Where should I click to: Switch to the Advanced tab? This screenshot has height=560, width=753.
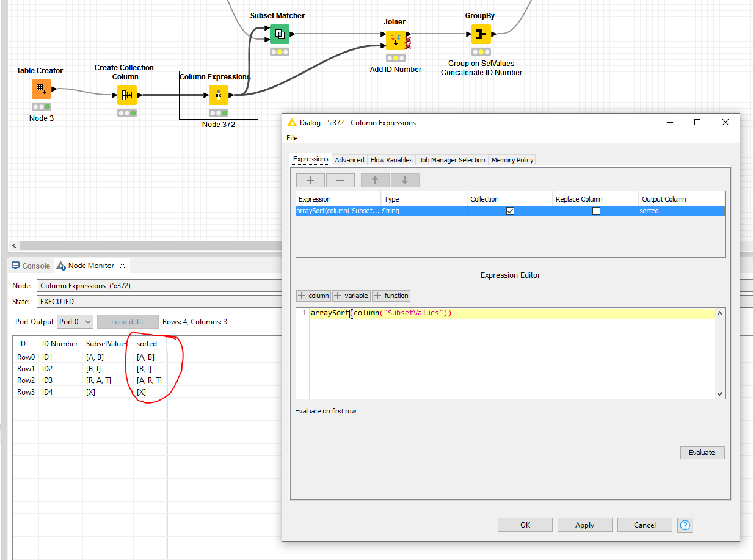349,160
